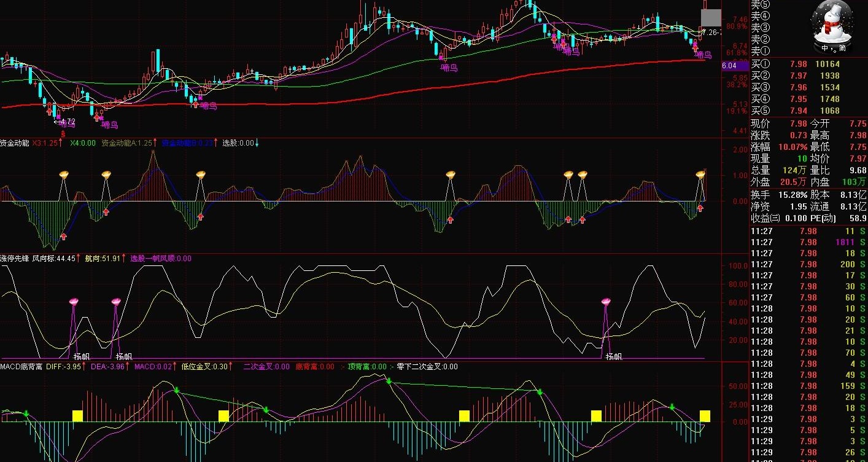This screenshot has height=462, width=868.
Task: Click the last yellow square on MACD axis
Action: (705, 416)
